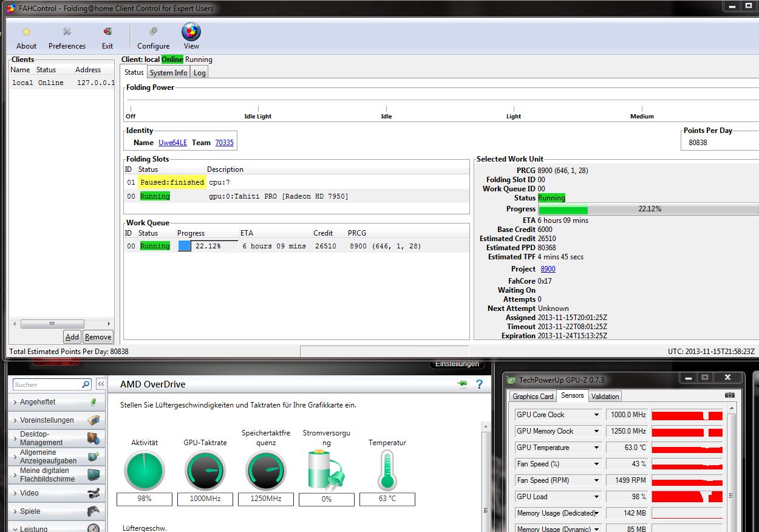
Task: Click the Temperatur thermometer icon
Action: [387, 470]
